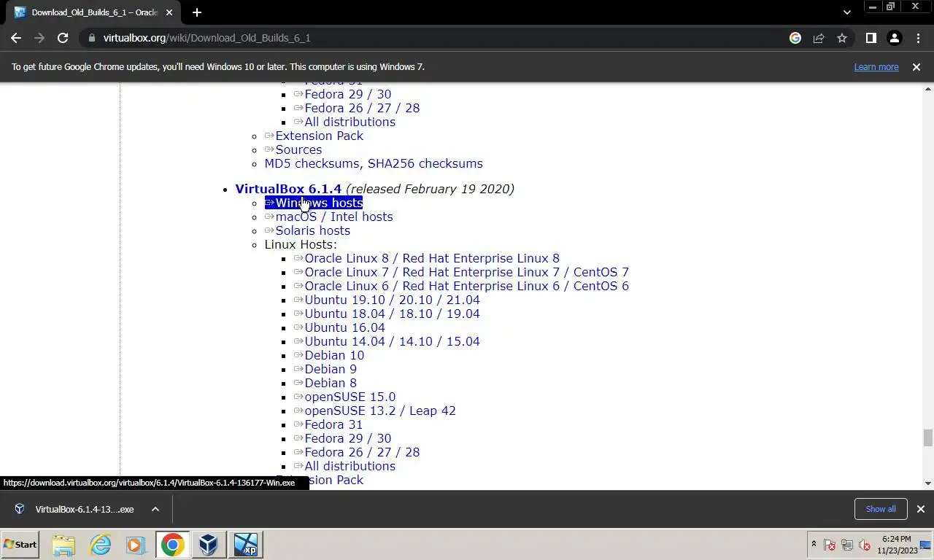The width and height of the screenshot is (934, 560).
Task: Open volume tray icon
Action: coord(865,545)
